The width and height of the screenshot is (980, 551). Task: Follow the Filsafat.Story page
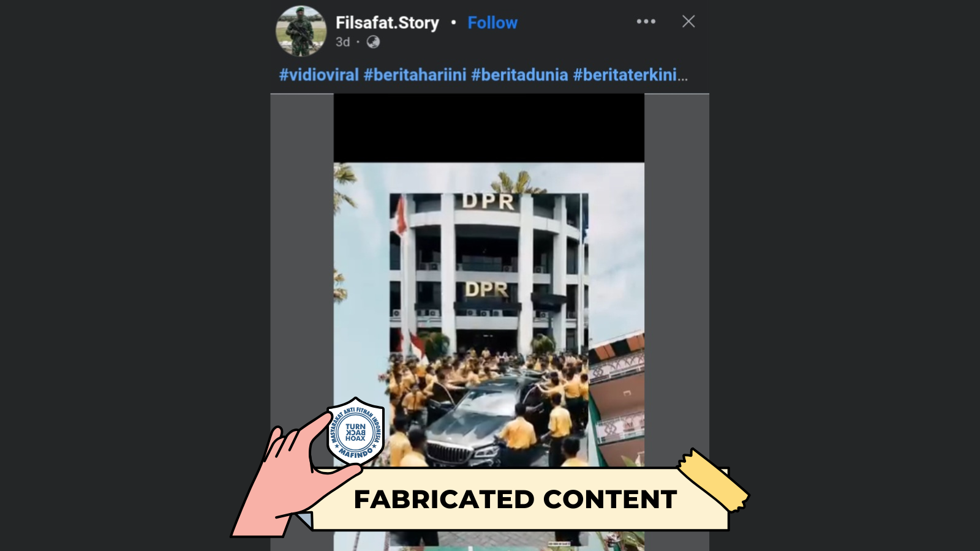coord(492,23)
